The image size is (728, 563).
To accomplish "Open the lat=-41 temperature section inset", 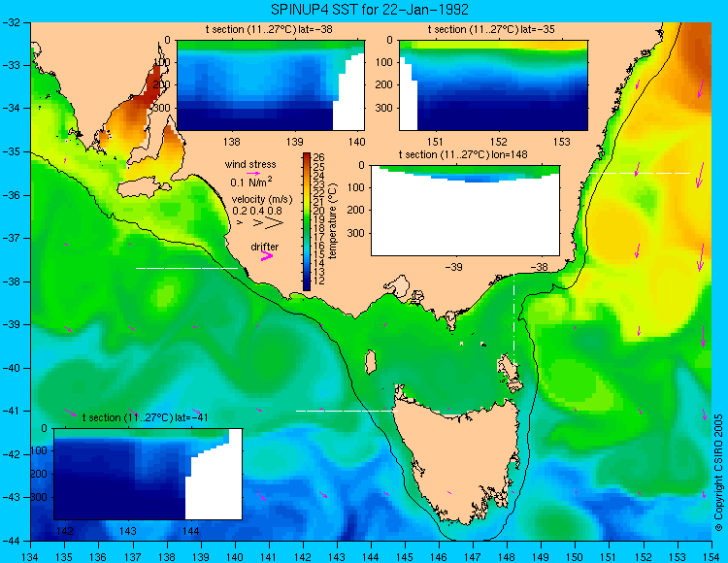I will click(148, 474).
